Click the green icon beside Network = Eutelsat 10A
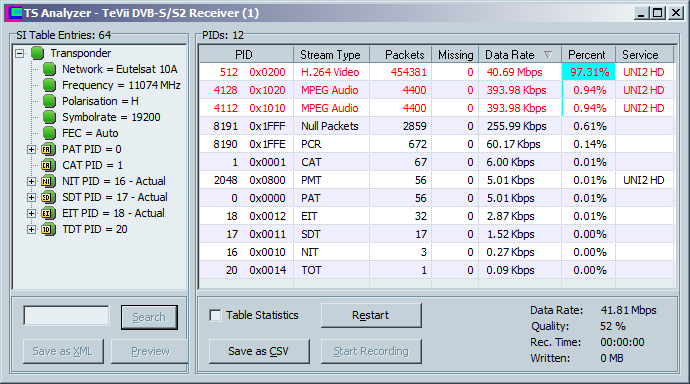This screenshot has width=690, height=384. [x=49, y=69]
